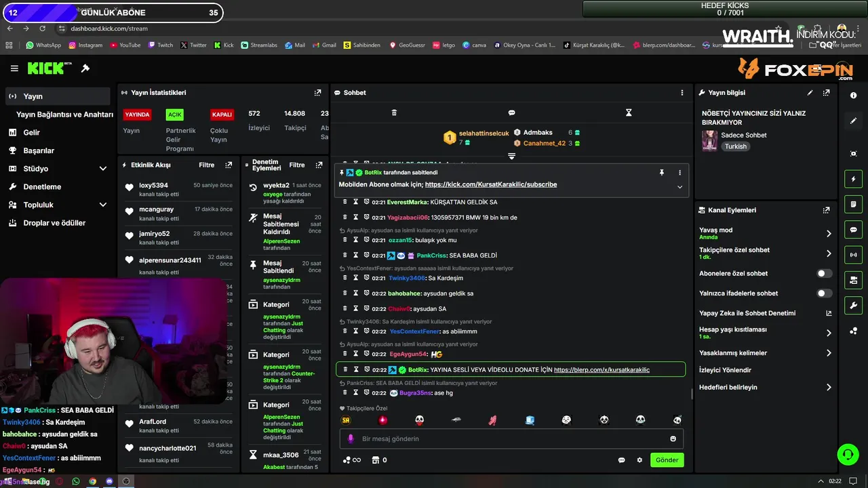Open the kick.com subscribe link in pinned message
This screenshot has height=488, width=868.
coord(491,184)
